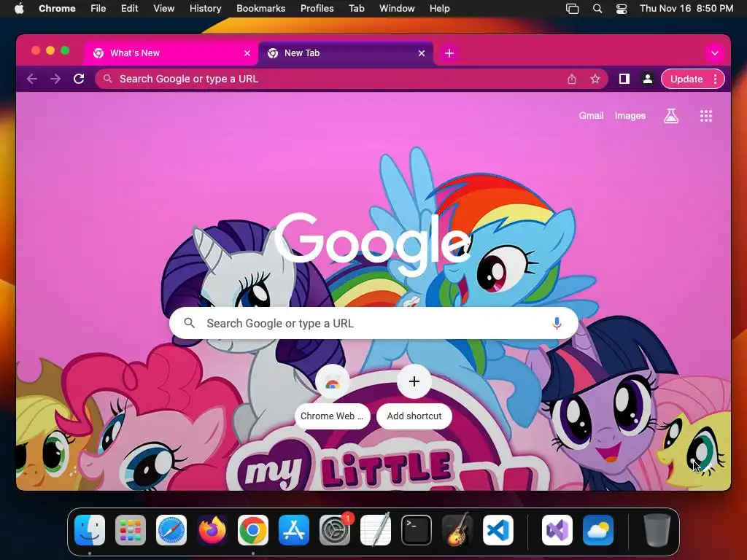Open the Chrome three-dot menu

click(715, 79)
